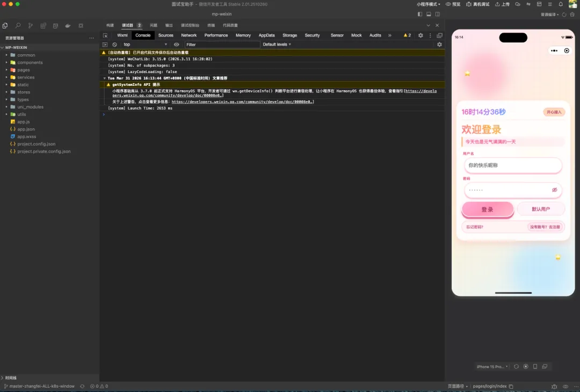Click the element inspector picker icon
This screenshot has height=392, width=580.
coord(105,35)
